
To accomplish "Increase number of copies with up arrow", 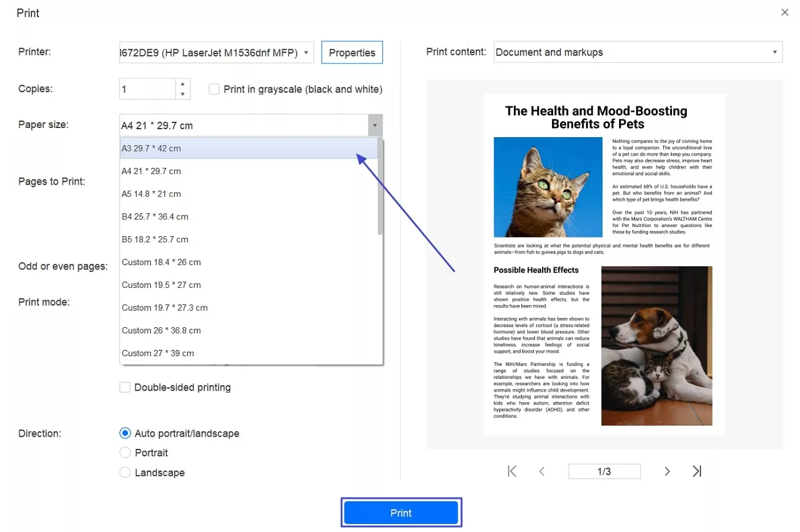I will tap(183, 84).
